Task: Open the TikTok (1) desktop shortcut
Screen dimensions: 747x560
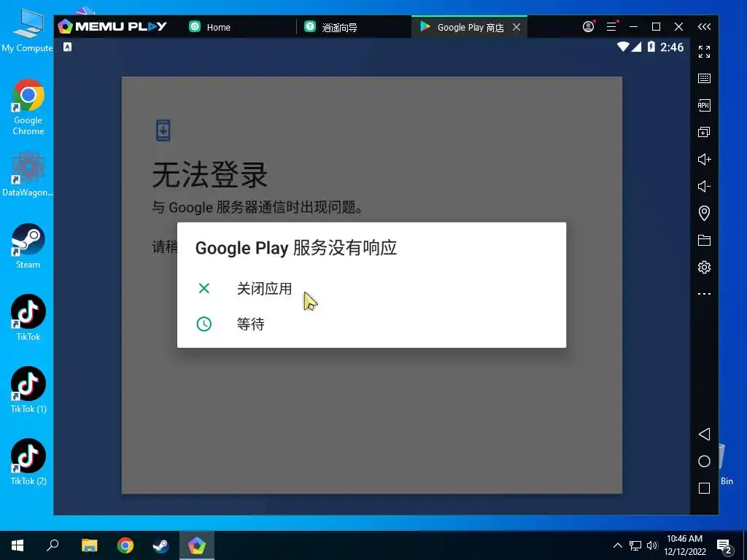Action: tap(28, 391)
